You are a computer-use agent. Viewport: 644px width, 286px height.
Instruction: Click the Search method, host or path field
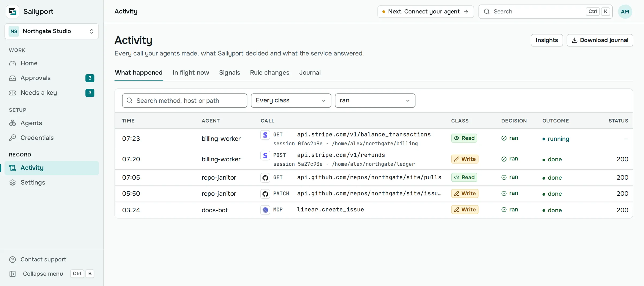[185, 101]
